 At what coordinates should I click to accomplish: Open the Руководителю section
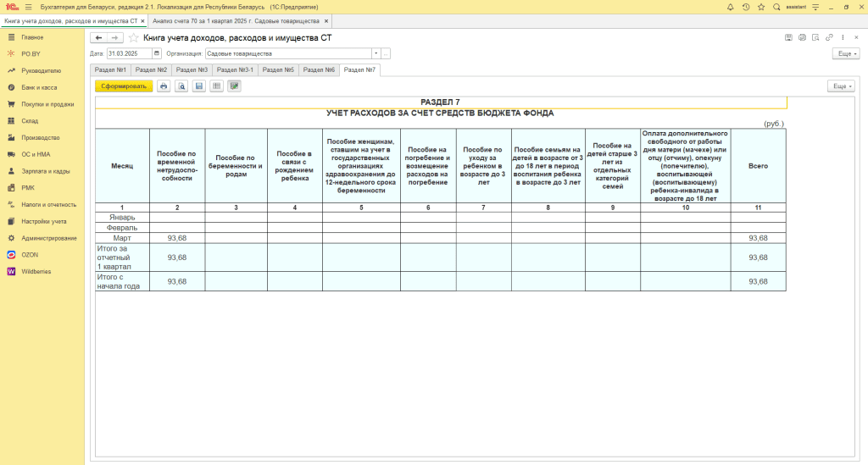[x=42, y=71]
